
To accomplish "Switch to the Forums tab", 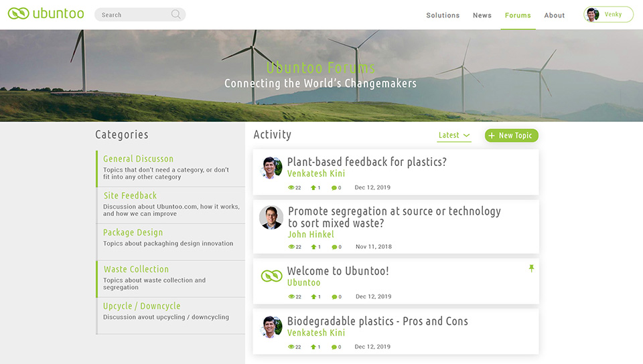I will tap(518, 15).
